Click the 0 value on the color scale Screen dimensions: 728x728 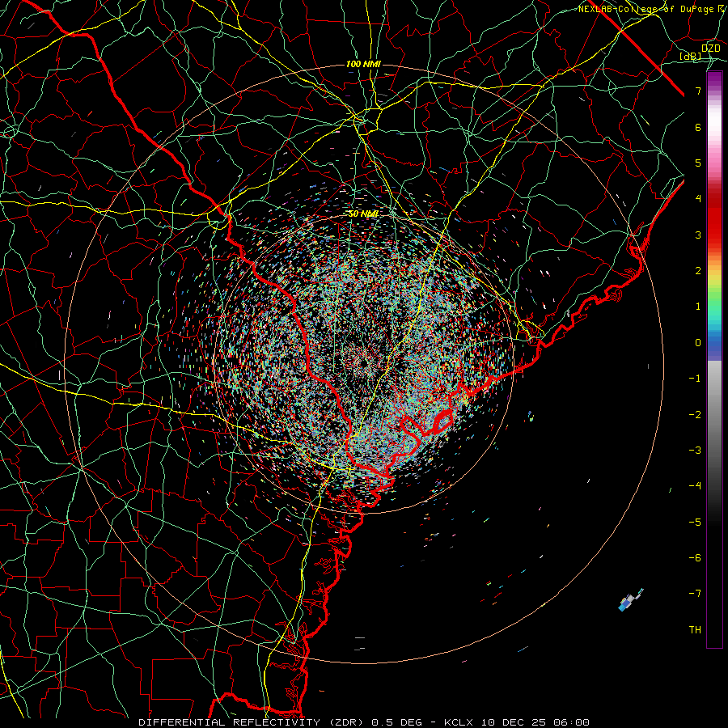tap(698, 343)
